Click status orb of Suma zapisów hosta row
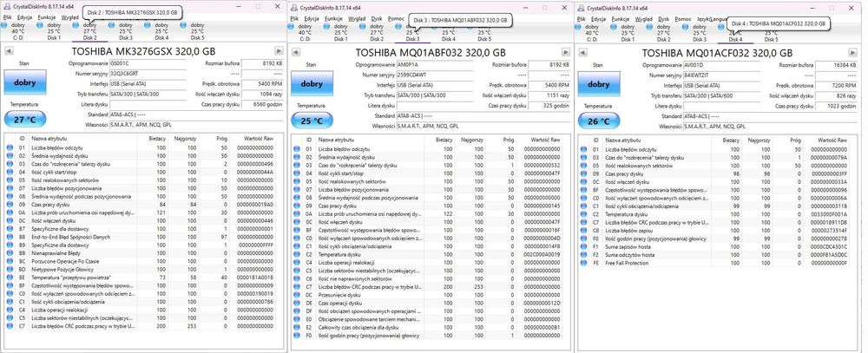The image size is (868, 353). pyautogui.click(x=583, y=247)
